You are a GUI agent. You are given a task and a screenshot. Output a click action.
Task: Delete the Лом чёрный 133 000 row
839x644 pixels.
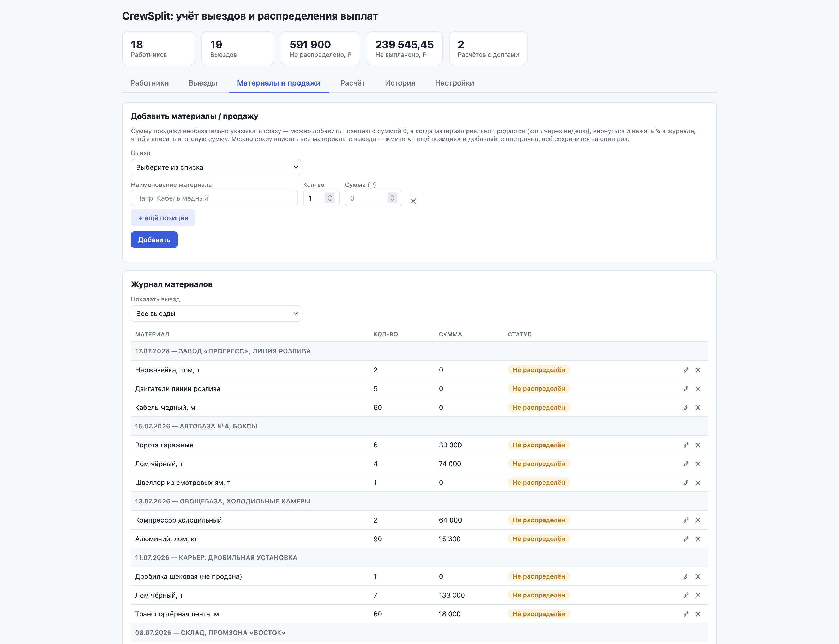pyautogui.click(x=698, y=595)
